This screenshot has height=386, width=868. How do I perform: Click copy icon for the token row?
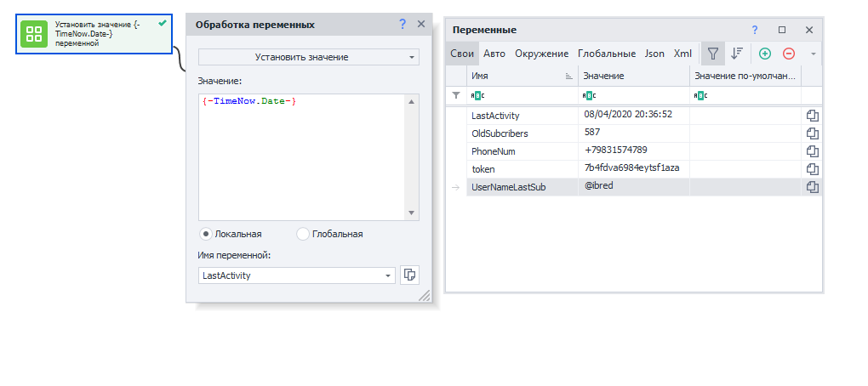812,169
